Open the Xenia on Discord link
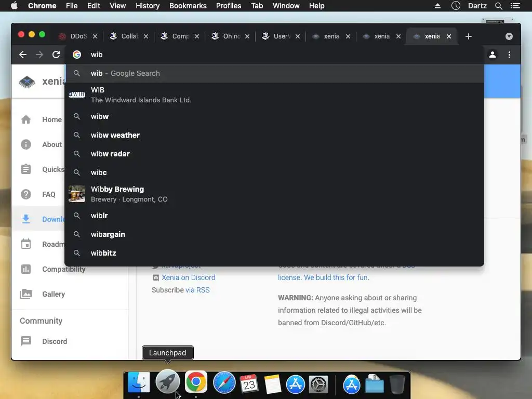 (188, 277)
